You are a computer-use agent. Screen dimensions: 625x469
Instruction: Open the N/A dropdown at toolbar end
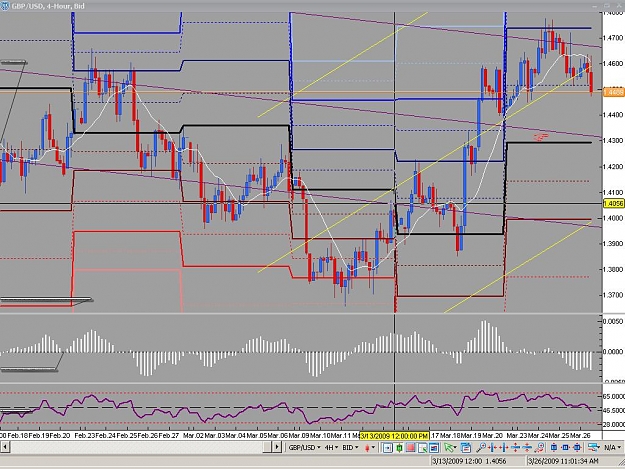tap(612, 447)
